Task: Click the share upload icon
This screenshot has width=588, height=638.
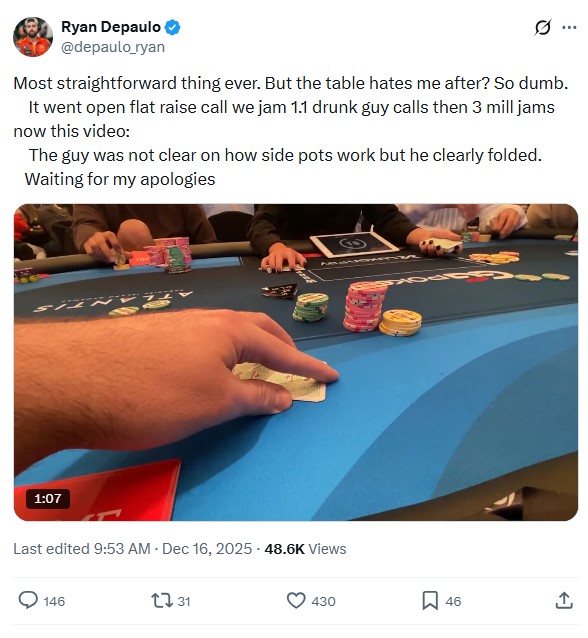Action: tap(564, 601)
